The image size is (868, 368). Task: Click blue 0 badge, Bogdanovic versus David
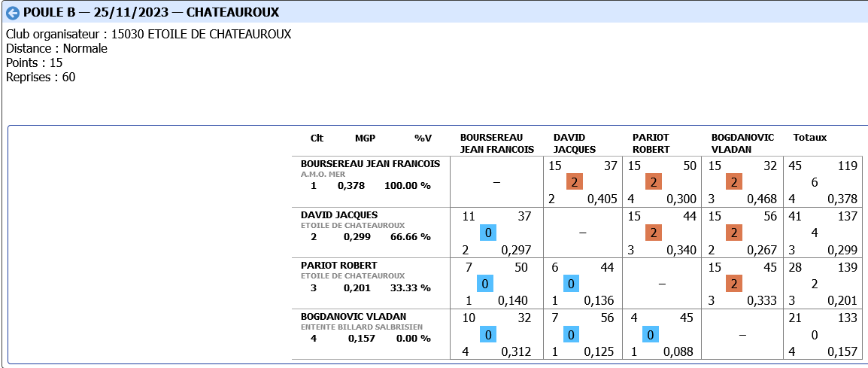tap(571, 335)
